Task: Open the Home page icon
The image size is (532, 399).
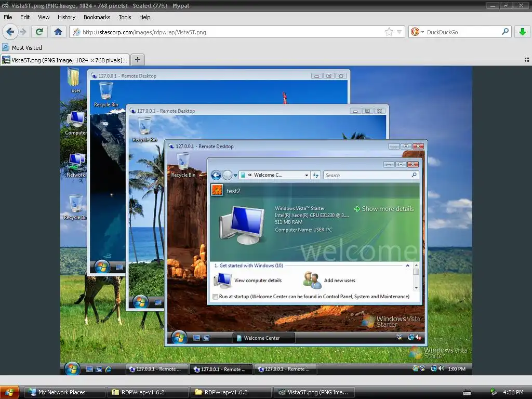Action: tap(58, 32)
